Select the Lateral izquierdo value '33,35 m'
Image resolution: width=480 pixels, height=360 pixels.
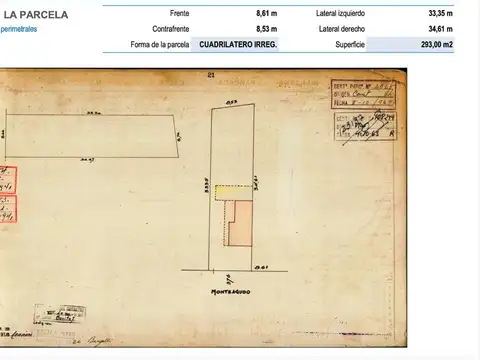[x=441, y=13]
